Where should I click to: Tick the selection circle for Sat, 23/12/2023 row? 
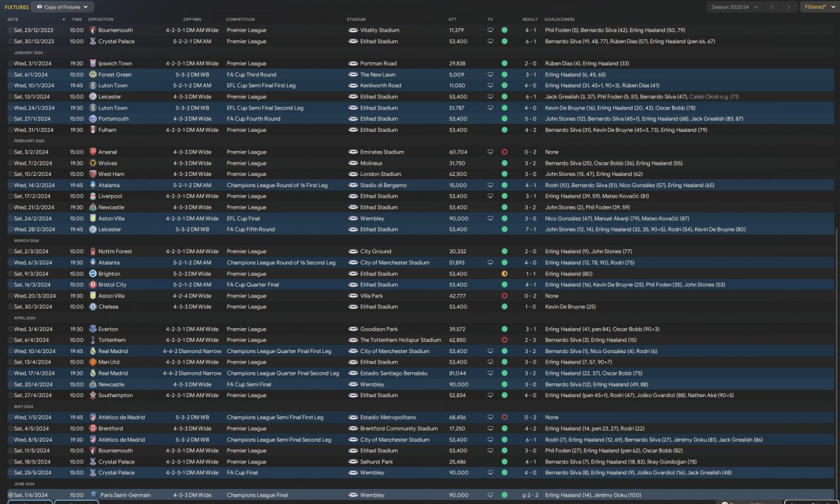(10, 30)
